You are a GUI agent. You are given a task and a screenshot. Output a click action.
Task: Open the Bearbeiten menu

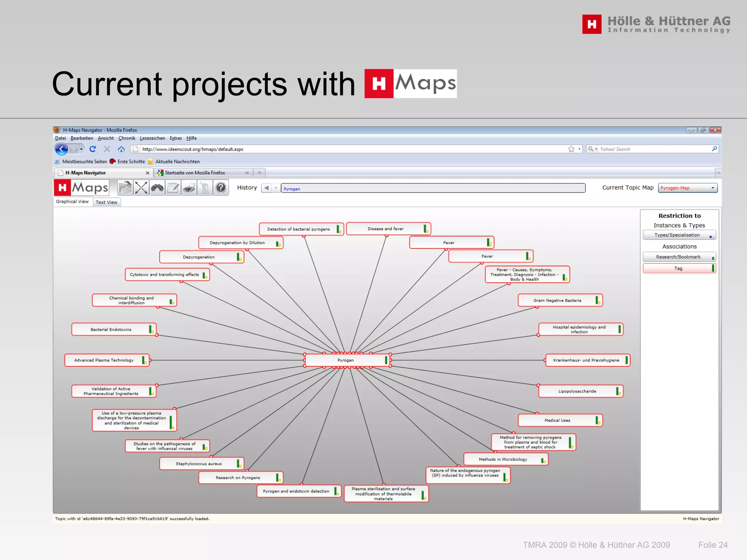tap(82, 138)
